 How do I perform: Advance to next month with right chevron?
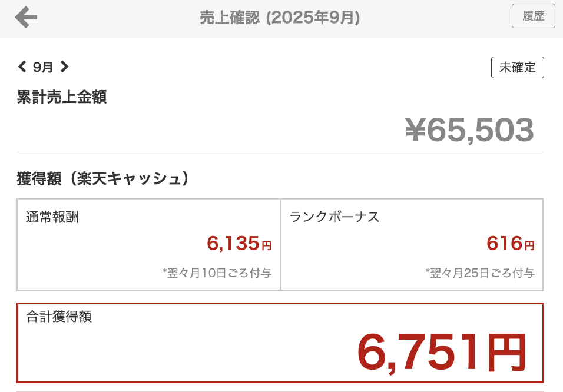65,67
